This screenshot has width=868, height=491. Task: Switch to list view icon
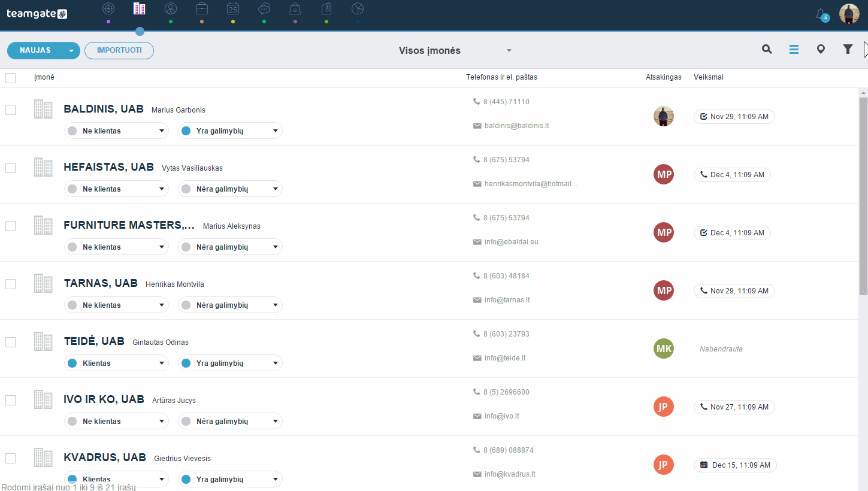(794, 50)
